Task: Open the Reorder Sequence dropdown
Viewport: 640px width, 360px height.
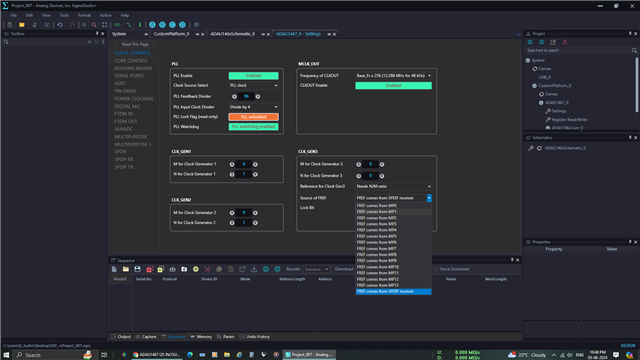Action: [x=316, y=269]
